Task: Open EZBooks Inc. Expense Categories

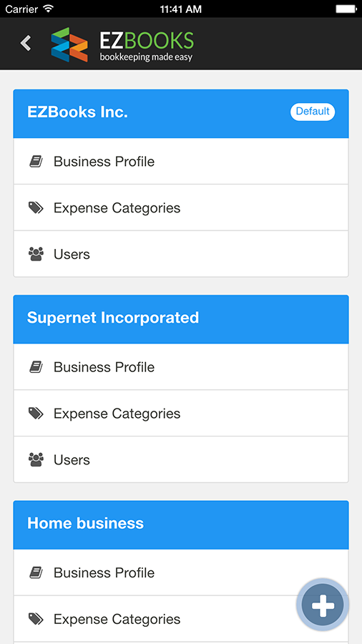Action: pos(181,208)
